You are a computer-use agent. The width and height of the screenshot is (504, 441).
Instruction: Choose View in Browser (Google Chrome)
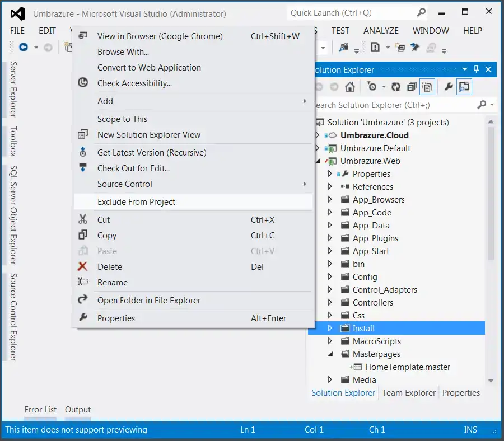193,36
